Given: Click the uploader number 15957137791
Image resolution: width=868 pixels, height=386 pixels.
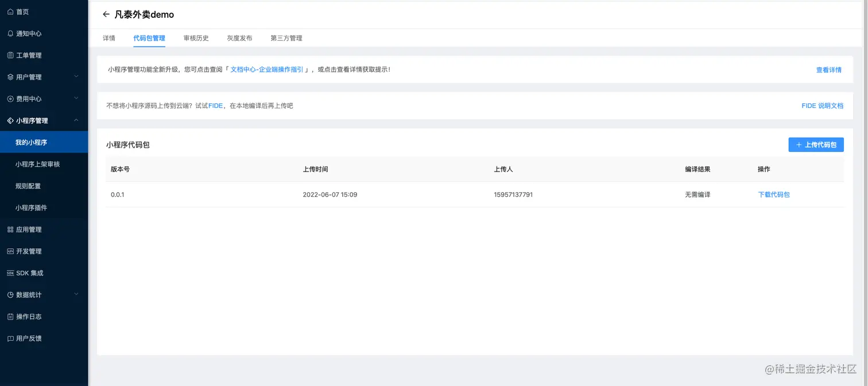Looking at the screenshot, I should click(513, 194).
